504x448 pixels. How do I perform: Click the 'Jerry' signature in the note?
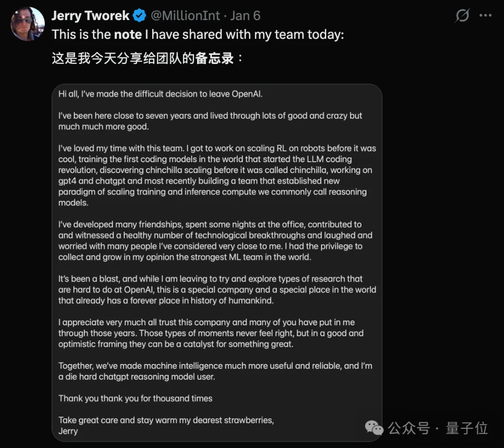68,431
